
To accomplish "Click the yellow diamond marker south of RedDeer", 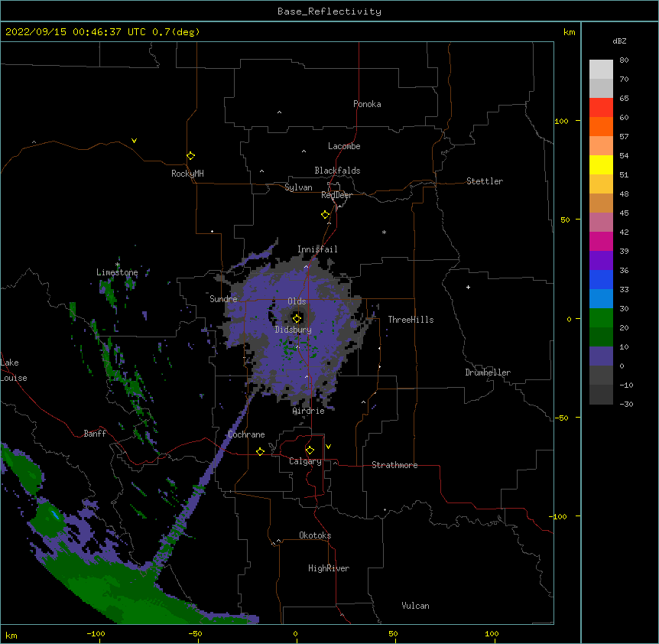I will pyautogui.click(x=326, y=215).
